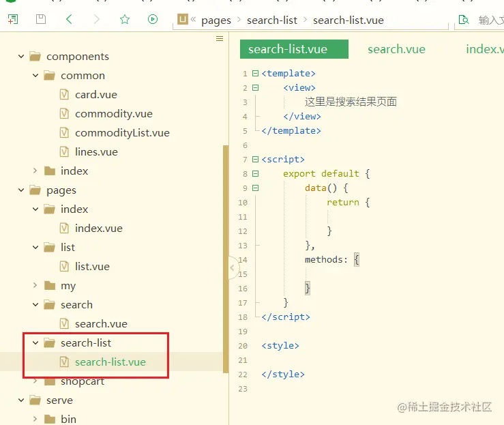This screenshot has width=504, height=425.
Task: Click pages in the breadcrumb
Action: tap(216, 20)
